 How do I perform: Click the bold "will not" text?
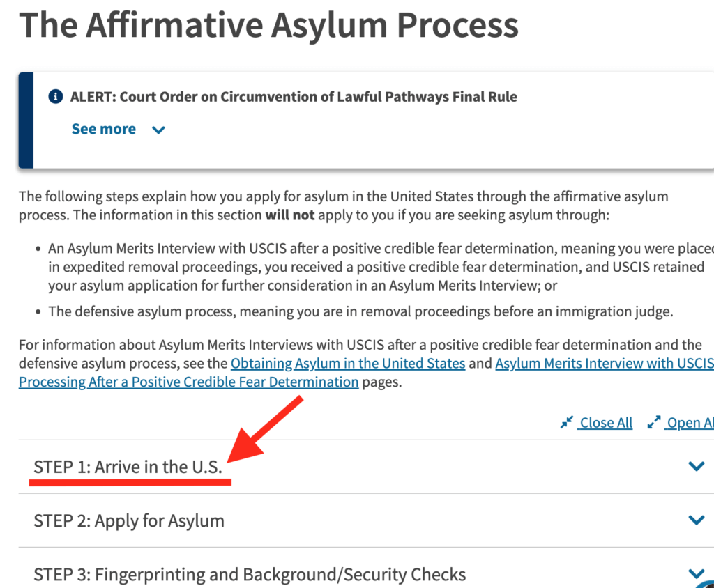[x=289, y=215]
